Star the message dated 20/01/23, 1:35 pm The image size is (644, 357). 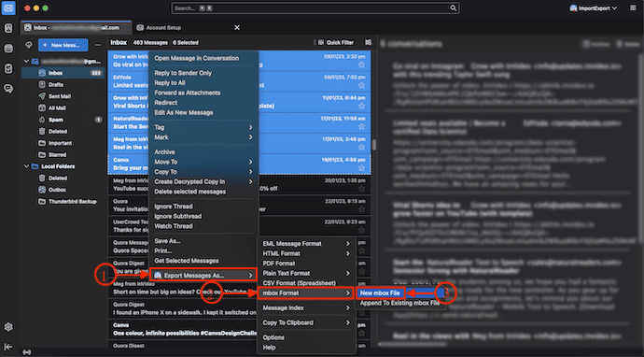(361, 189)
